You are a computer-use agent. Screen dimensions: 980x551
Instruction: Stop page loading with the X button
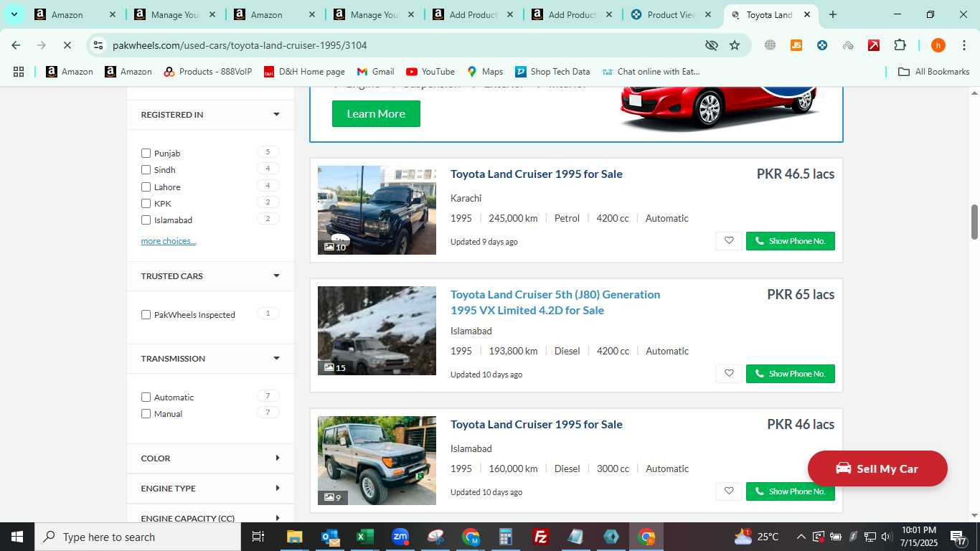click(66, 45)
